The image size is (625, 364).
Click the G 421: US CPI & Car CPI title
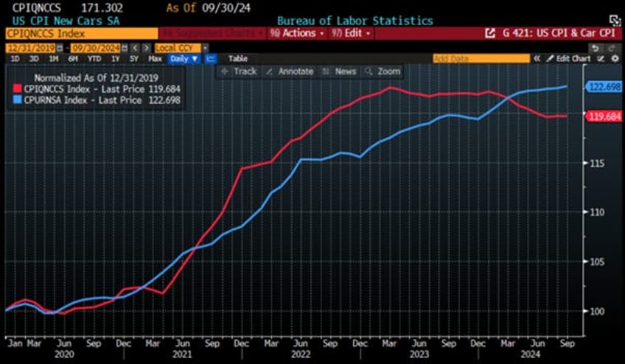(x=559, y=33)
